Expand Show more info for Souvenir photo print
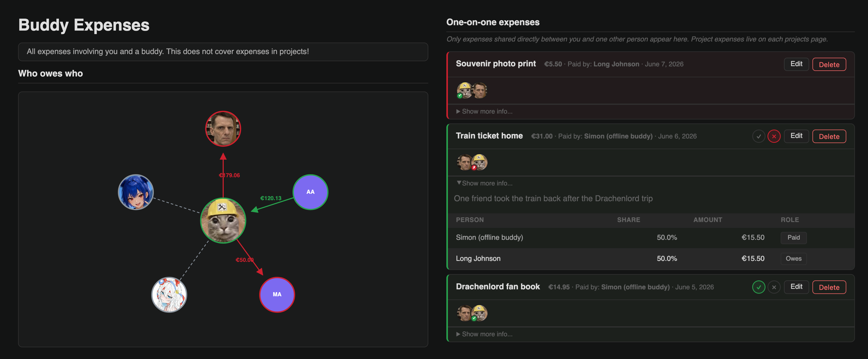This screenshot has width=868, height=359. tap(484, 111)
